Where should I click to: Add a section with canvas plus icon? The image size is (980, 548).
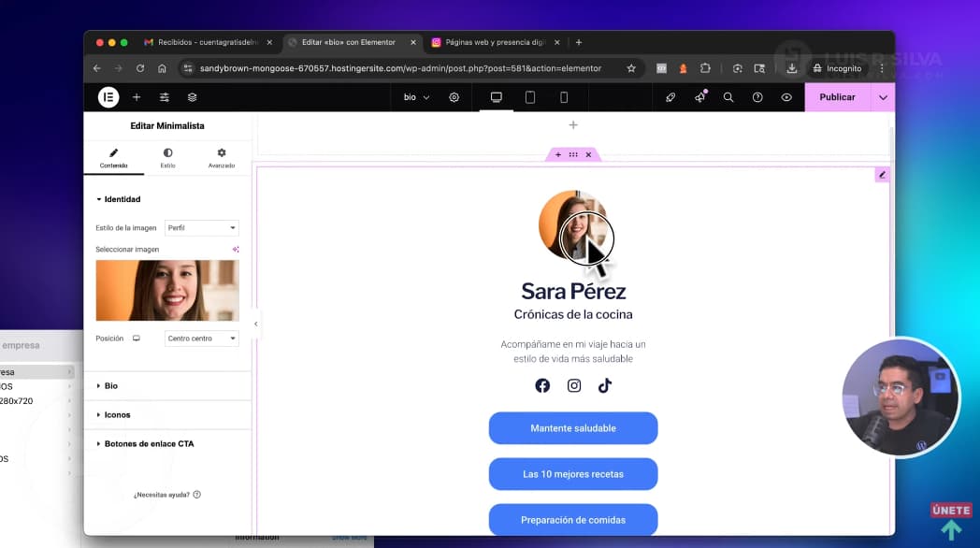pyautogui.click(x=573, y=125)
